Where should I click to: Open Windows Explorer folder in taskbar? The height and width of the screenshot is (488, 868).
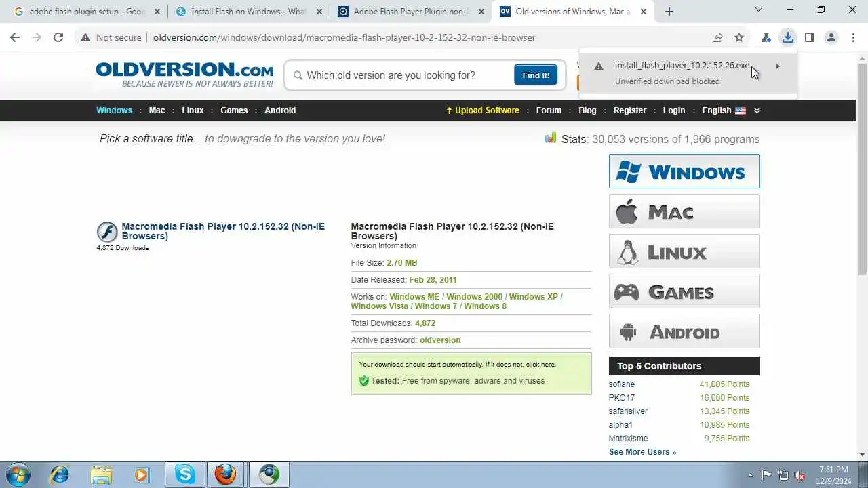(100, 474)
